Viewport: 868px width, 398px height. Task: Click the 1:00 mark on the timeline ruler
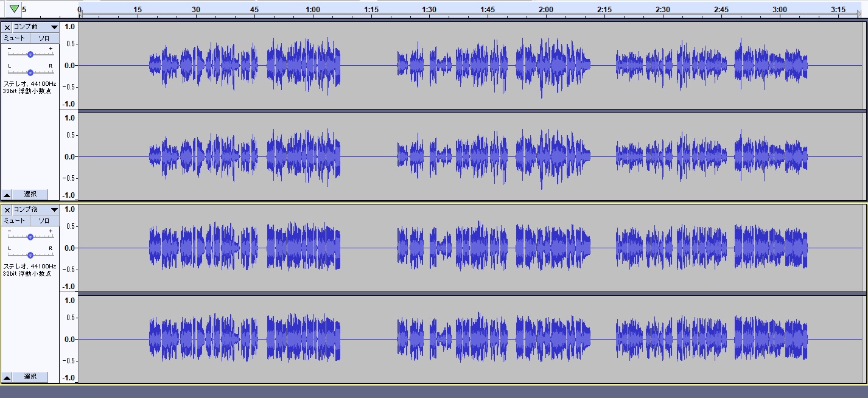312,10
